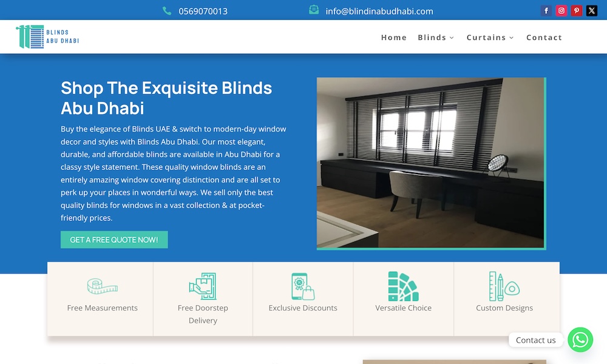
Task: Click the doorstep delivery package icon
Action: [x=203, y=286]
